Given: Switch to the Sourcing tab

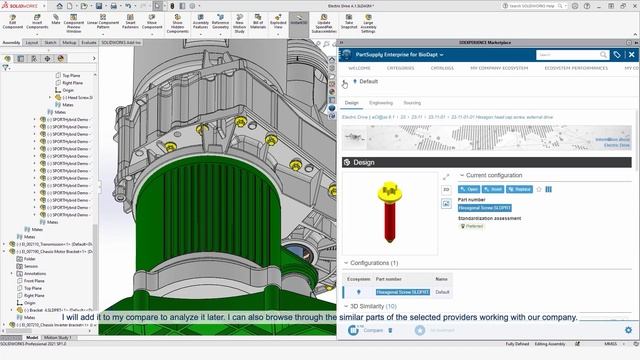Looking at the screenshot, I should click(412, 103).
